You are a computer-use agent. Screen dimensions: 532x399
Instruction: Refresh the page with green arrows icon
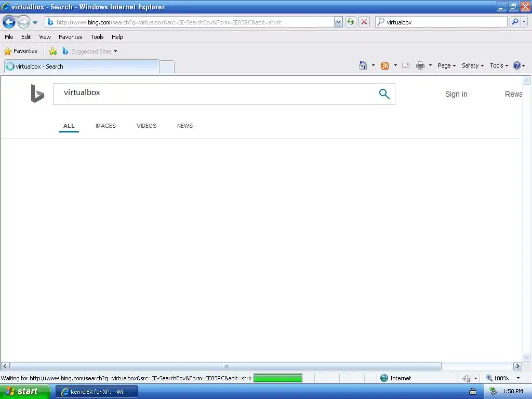[x=351, y=22]
